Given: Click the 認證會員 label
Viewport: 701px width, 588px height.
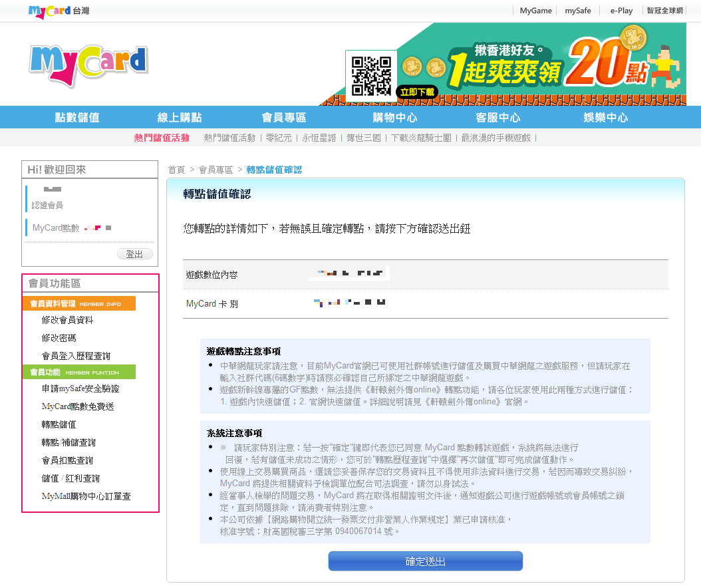Looking at the screenshot, I should [47, 206].
